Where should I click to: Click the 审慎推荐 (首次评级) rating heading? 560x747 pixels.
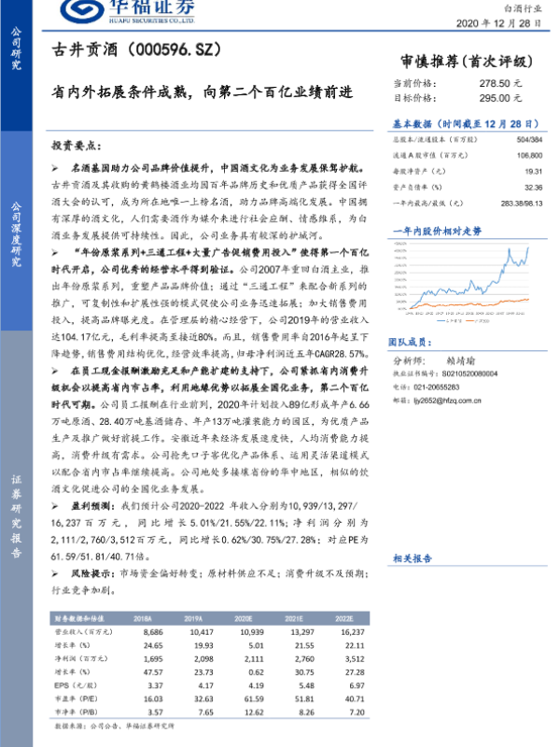[x=466, y=62]
